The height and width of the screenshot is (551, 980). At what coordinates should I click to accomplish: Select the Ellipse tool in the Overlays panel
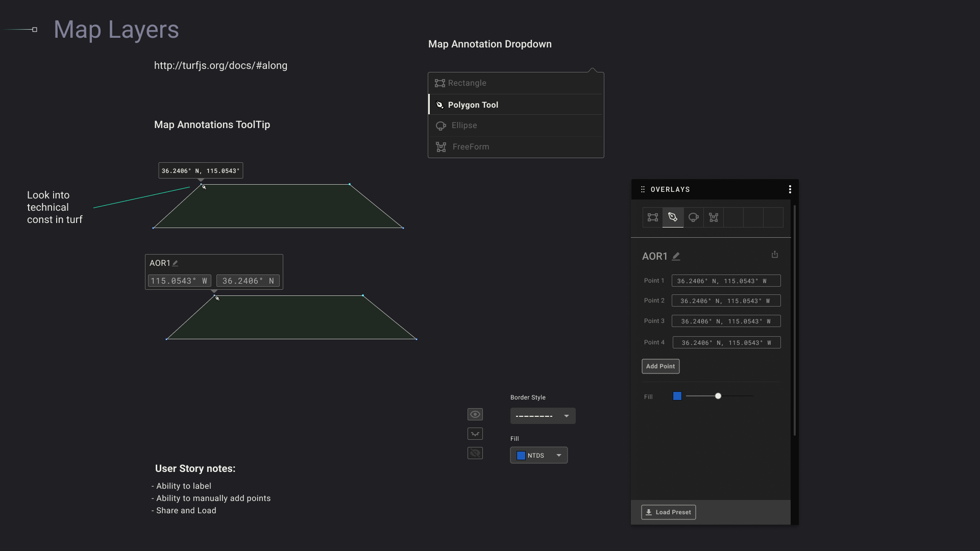click(x=693, y=217)
